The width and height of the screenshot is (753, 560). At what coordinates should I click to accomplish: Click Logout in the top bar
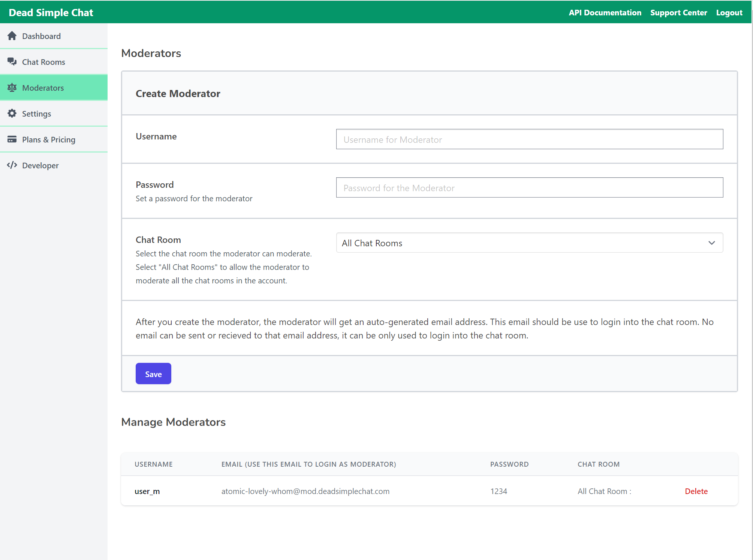pos(729,12)
